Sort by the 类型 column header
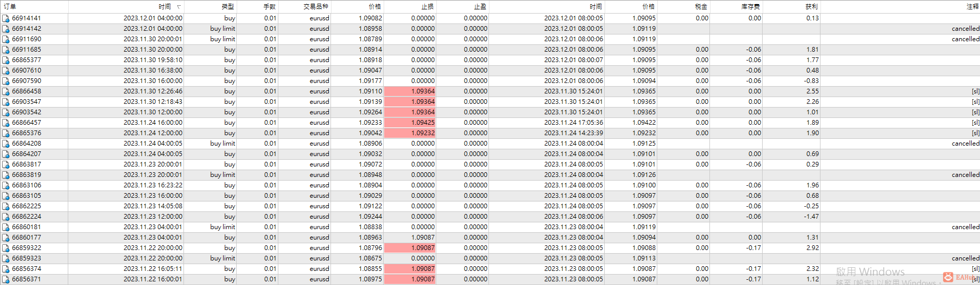 pos(228,7)
